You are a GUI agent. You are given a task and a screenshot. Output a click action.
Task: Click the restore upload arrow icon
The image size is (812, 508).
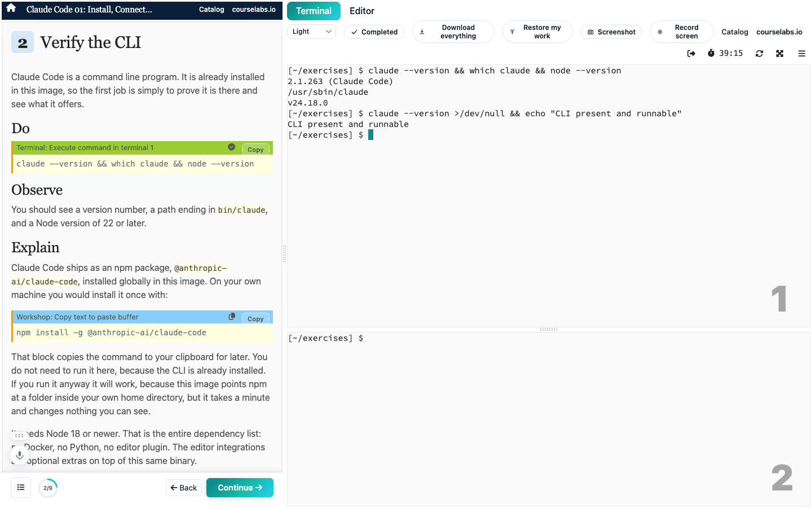[512, 32]
